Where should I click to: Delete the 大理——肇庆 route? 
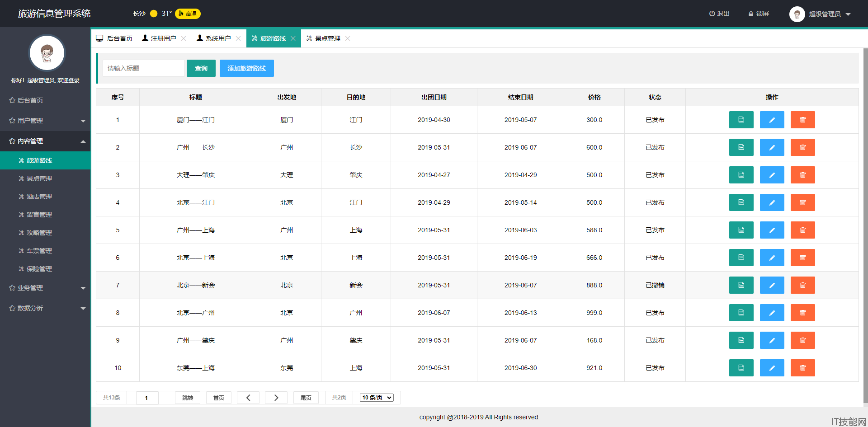pyautogui.click(x=802, y=175)
